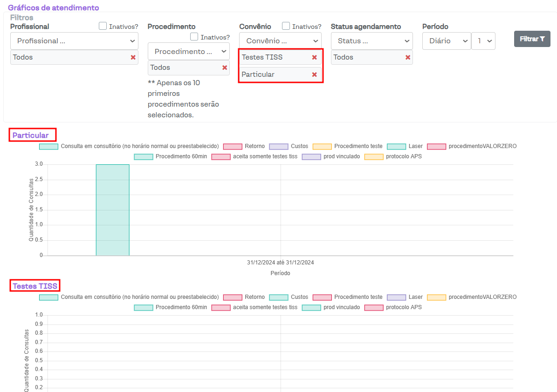This screenshot has width=557, height=392.
Task: Toggle 'protocolo APS' legend in Particular chart
Action: (x=393, y=156)
